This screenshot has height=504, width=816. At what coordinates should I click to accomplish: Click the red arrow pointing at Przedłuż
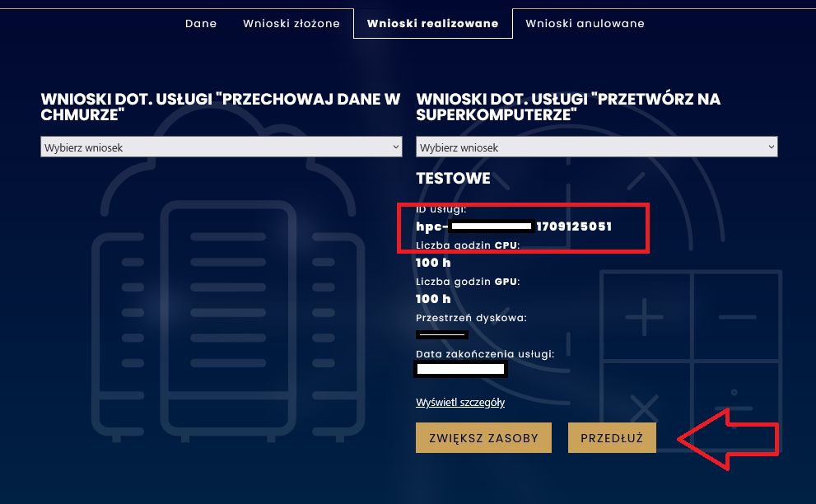click(x=728, y=439)
